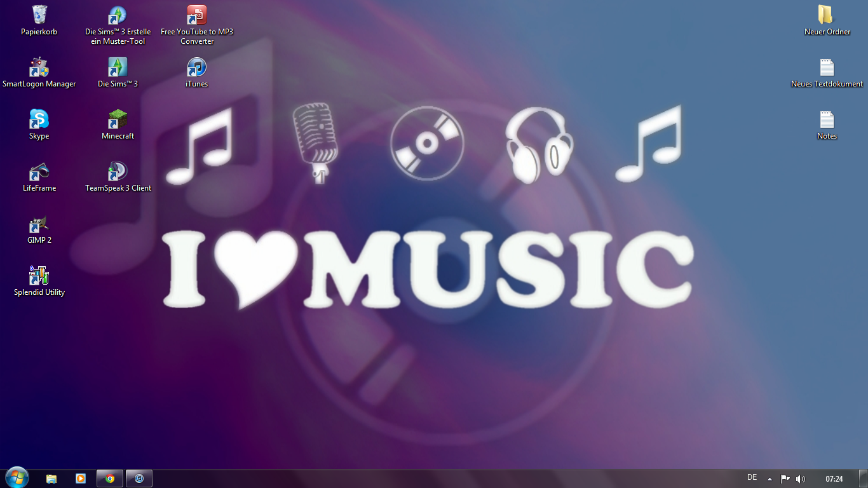Expand the hidden system tray icons arrow

point(770,479)
